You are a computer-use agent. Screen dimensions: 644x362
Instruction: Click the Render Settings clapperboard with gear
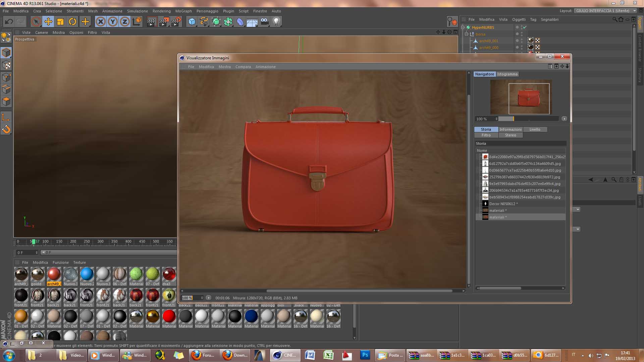[176, 22]
